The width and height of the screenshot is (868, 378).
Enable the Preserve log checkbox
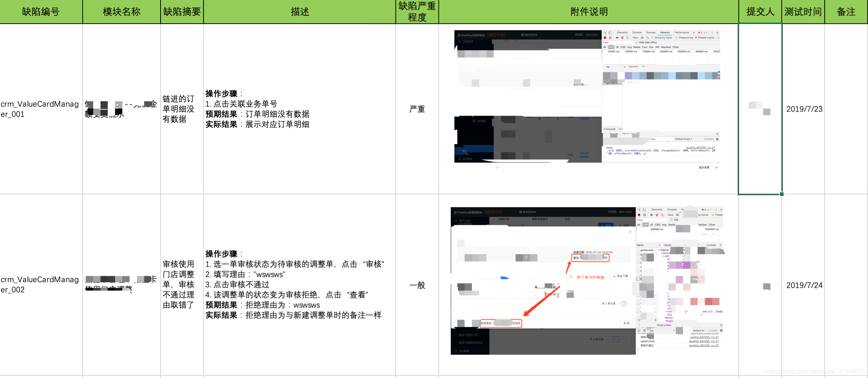(677, 38)
